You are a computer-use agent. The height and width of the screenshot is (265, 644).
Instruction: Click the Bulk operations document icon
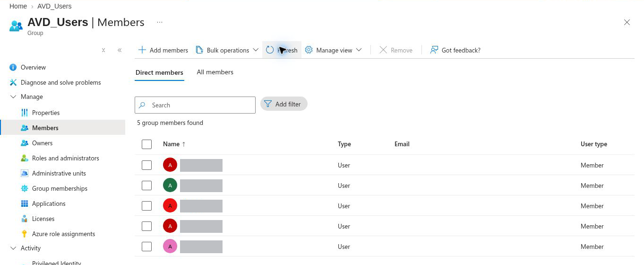click(199, 50)
